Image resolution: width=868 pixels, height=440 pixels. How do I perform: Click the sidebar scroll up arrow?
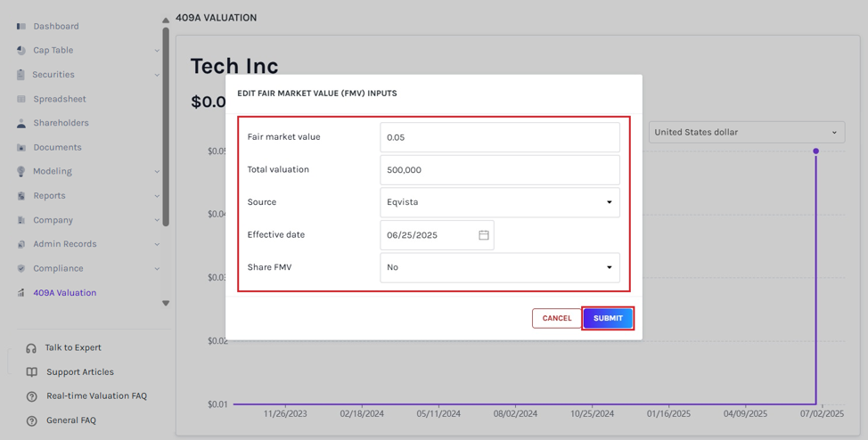[x=166, y=20]
